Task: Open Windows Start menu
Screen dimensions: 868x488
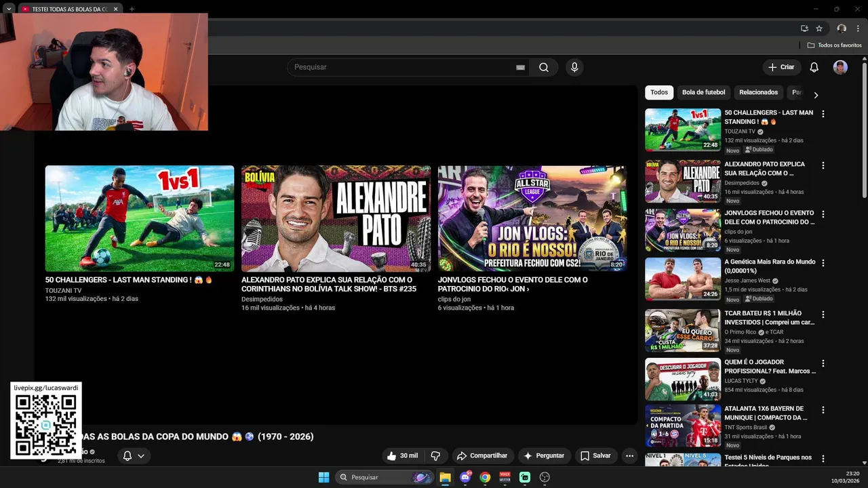Action: tap(323, 477)
